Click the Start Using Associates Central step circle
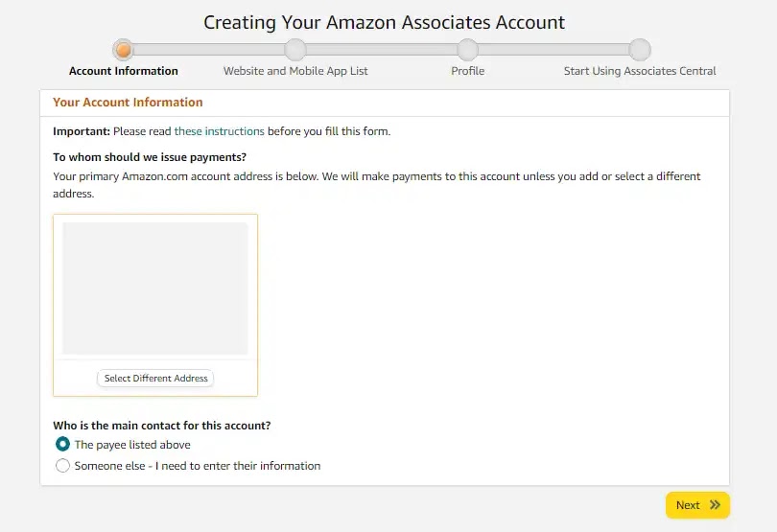The image size is (777, 532). (640, 49)
